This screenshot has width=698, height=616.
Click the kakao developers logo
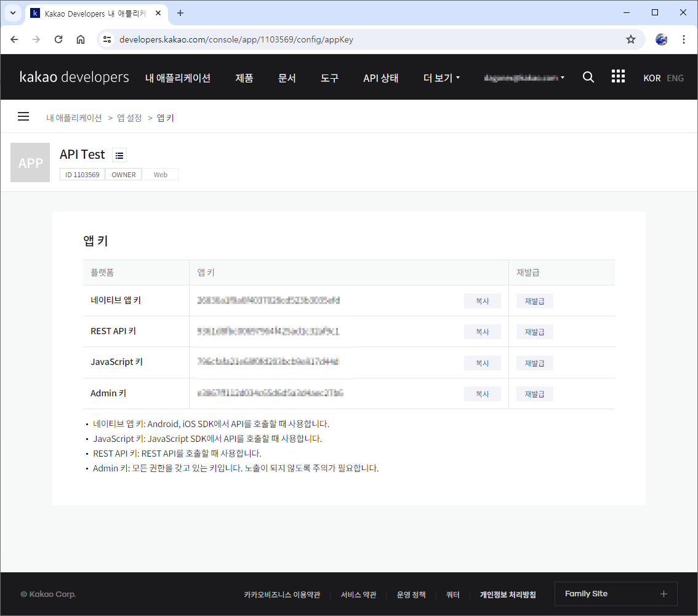tap(74, 78)
